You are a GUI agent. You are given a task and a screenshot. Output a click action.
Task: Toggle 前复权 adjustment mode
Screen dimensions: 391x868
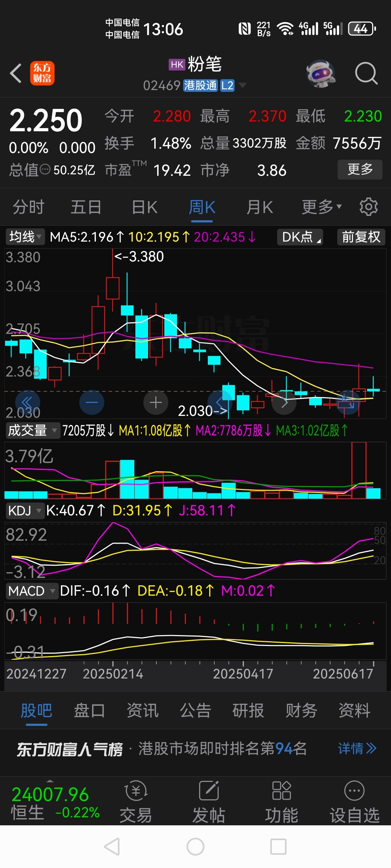361,237
